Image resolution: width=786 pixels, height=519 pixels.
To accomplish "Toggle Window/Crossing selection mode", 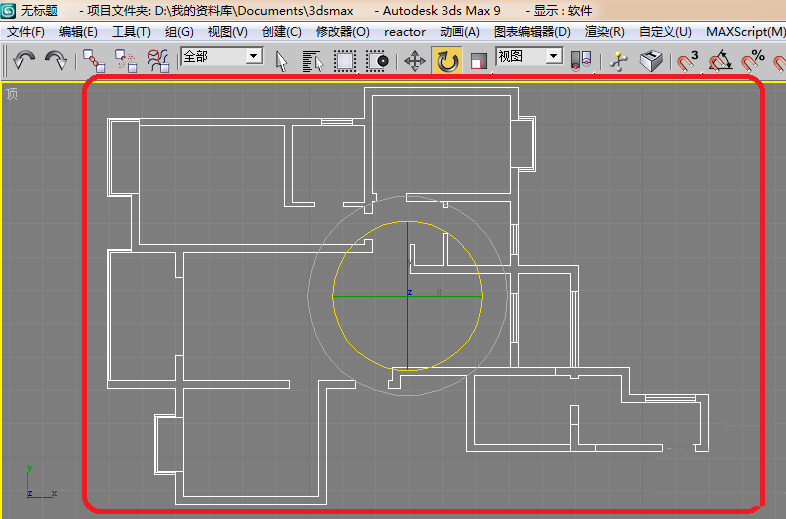I will click(x=378, y=61).
